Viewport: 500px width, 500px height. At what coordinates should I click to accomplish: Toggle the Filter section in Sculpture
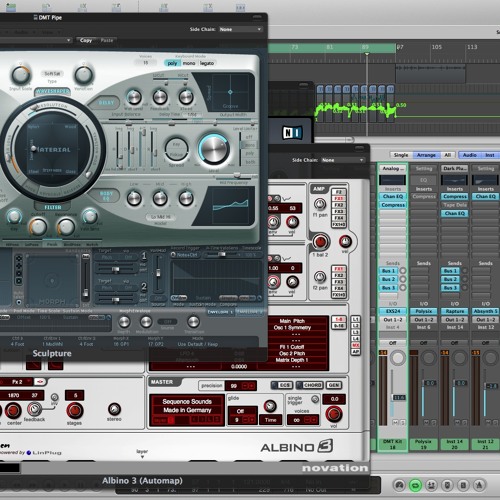tap(53, 207)
